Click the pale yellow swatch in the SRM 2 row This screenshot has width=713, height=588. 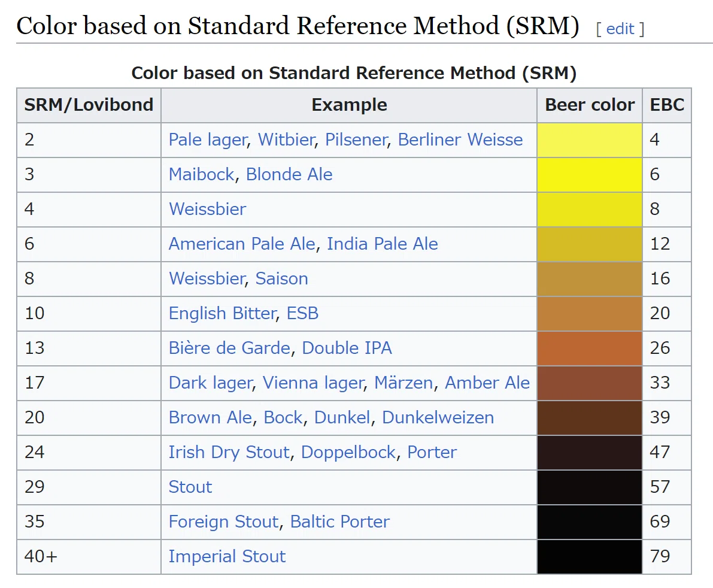(x=589, y=140)
